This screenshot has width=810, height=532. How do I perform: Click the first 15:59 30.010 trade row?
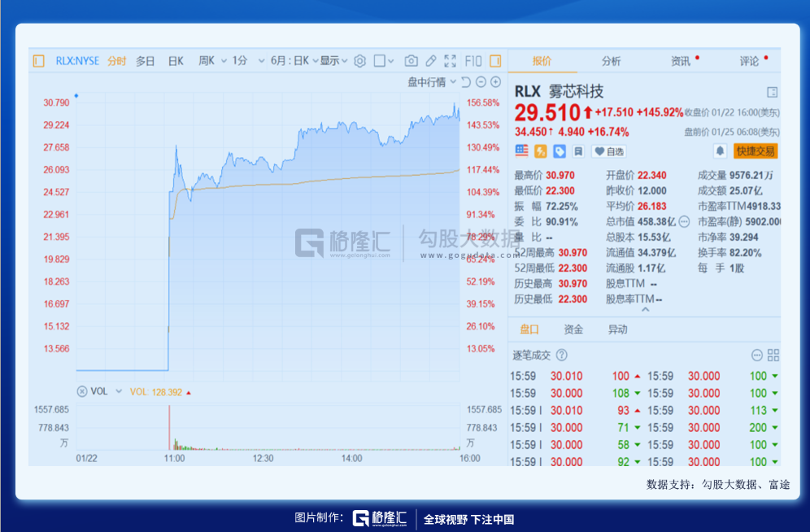coord(575,376)
